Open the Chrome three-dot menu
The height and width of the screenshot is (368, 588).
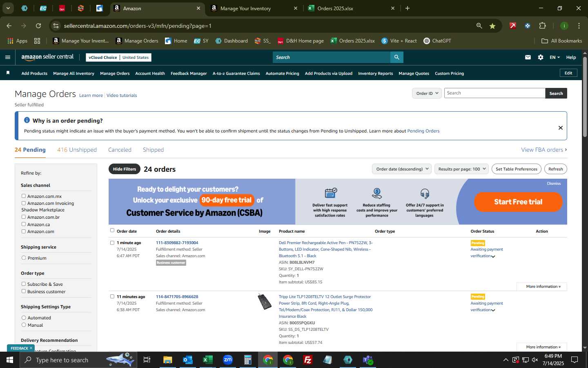(579, 26)
